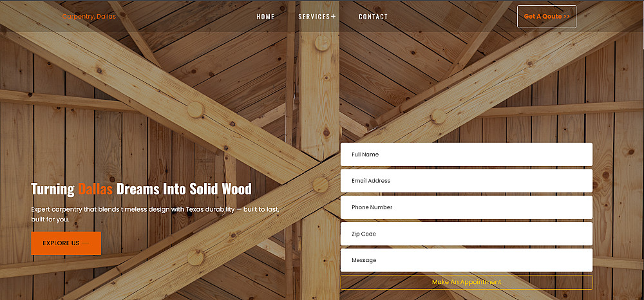The width and height of the screenshot is (644, 300).
Task: Click the headline Turning Dallas Dreams Into Solid Wood
Action: (x=141, y=189)
